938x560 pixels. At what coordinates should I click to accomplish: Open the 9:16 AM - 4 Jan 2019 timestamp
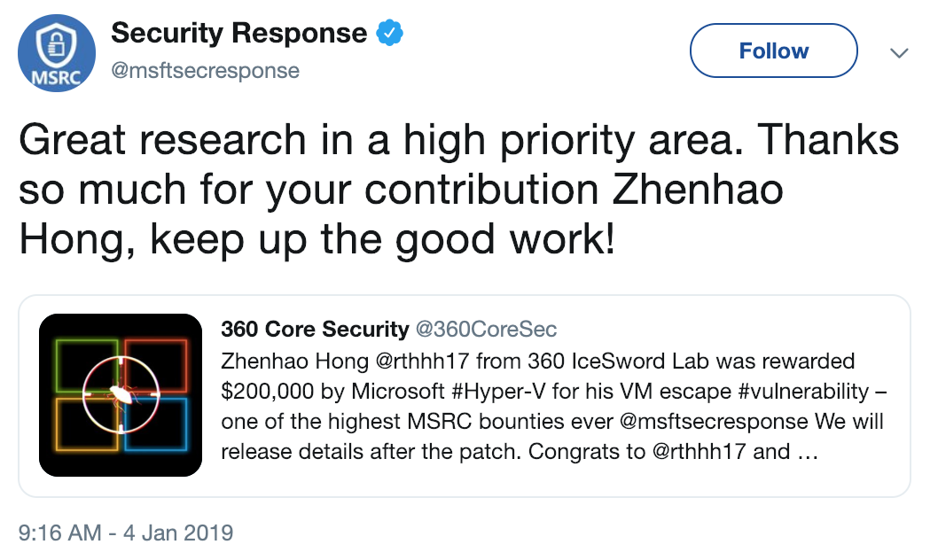126,533
